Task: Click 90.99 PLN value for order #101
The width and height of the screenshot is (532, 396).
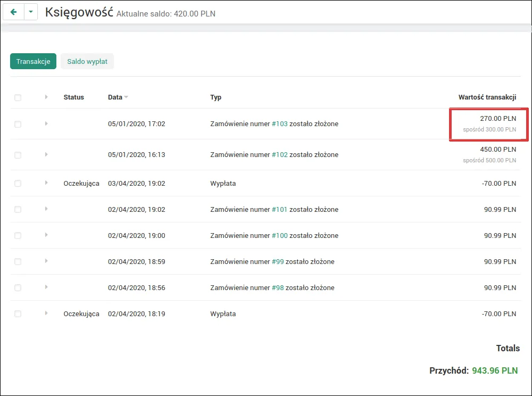Action: (x=500, y=209)
